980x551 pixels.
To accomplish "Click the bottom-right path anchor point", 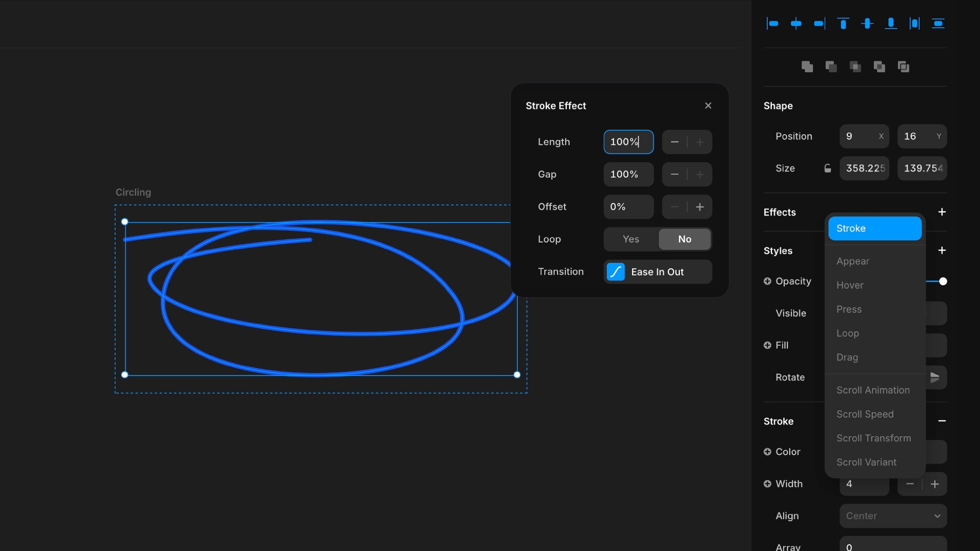I will click(517, 375).
